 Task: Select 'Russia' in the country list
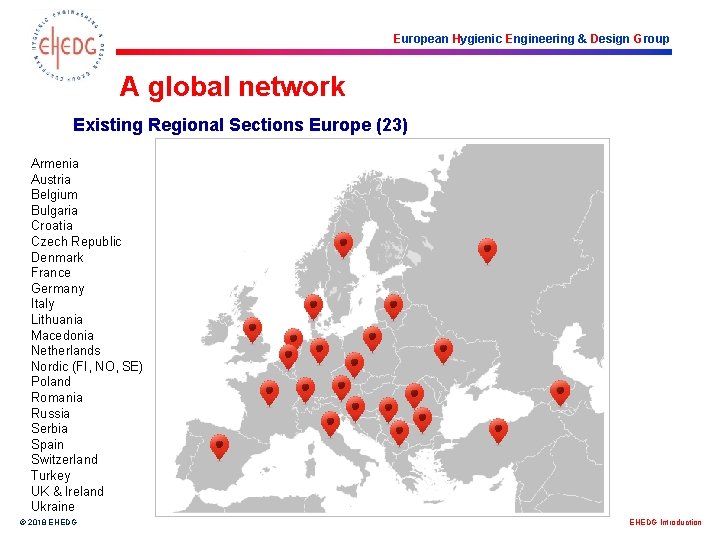(x=50, y=413)
